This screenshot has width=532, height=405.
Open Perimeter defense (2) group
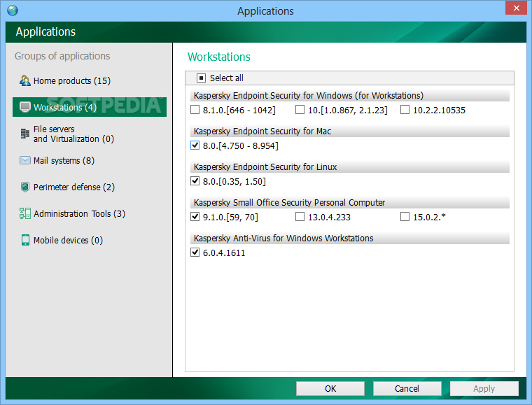[90, 187]
